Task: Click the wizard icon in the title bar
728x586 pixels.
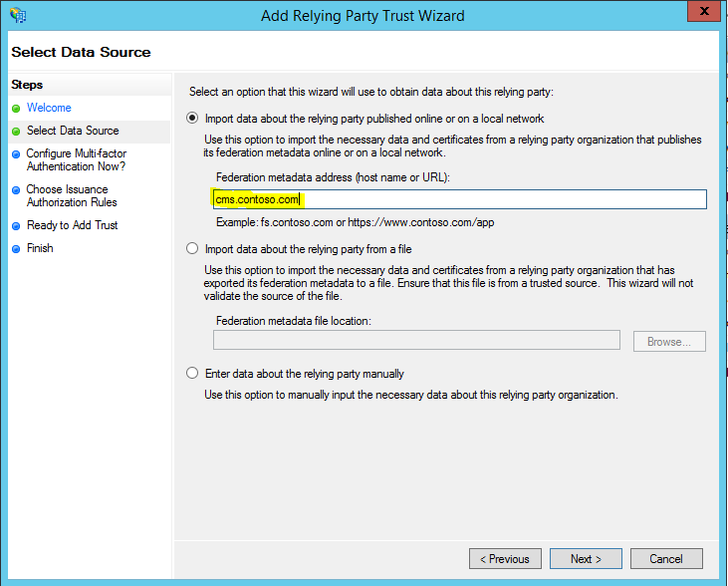Action: (x=18, y=15)
